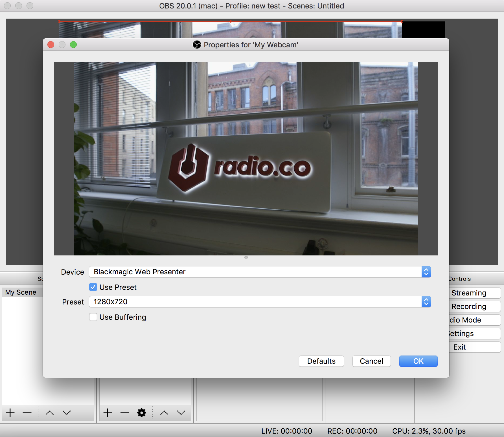Zoom Properties dialog with green button
The image size is (504, 437).
pos(73,45)
